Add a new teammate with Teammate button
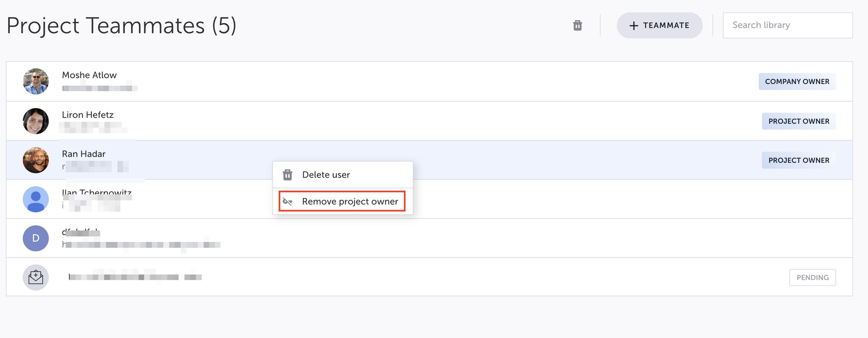 tap(659, 26)
